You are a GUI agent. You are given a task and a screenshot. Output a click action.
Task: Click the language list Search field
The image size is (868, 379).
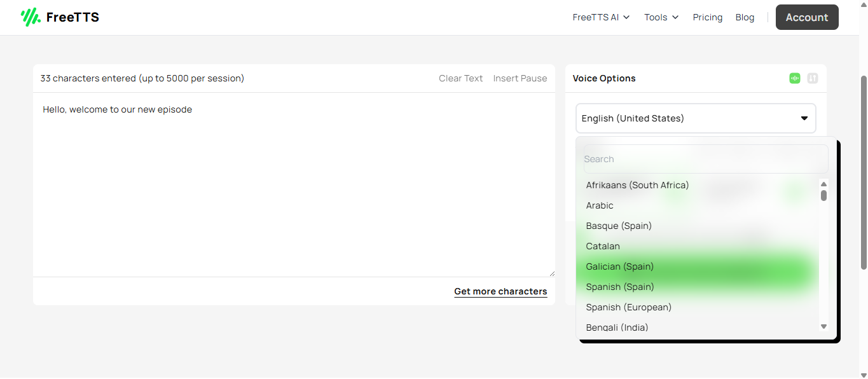705,158
